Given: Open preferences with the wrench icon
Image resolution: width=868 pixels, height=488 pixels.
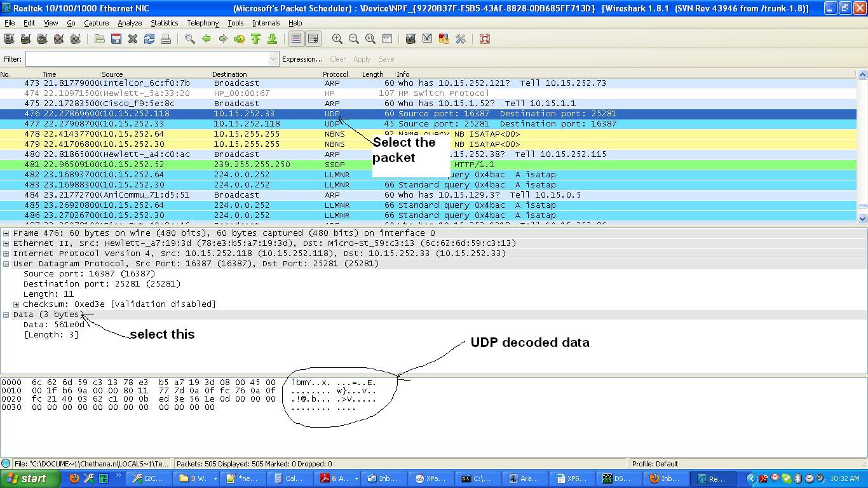Looking at the screenshot, I should tap(461, 39).
